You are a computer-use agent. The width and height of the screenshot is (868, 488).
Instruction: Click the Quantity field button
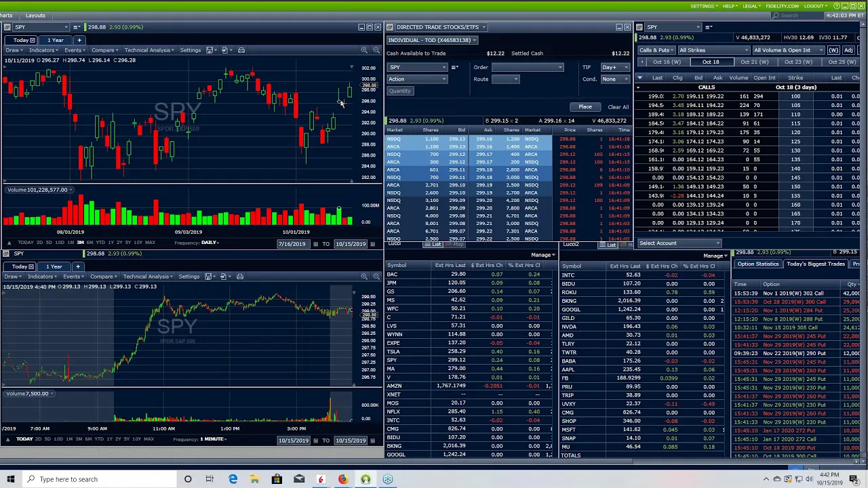pos(400,91)
